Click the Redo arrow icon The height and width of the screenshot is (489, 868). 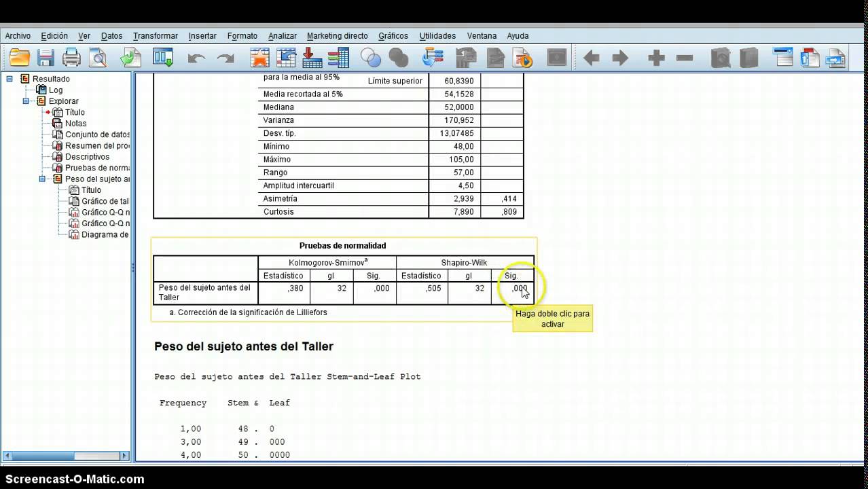225,58
